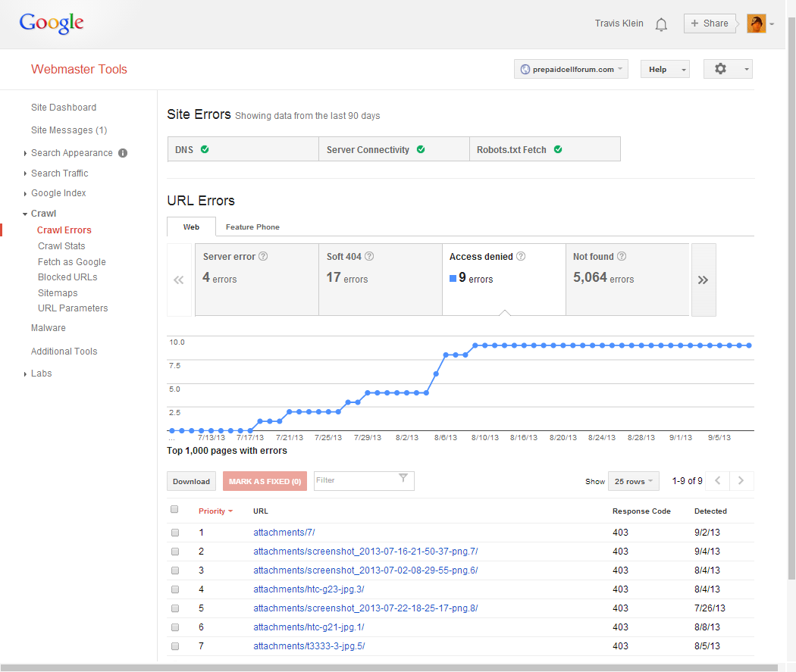Open Crawl Stats in the sidebar
The image size is (796, 672).
[61, 246]
